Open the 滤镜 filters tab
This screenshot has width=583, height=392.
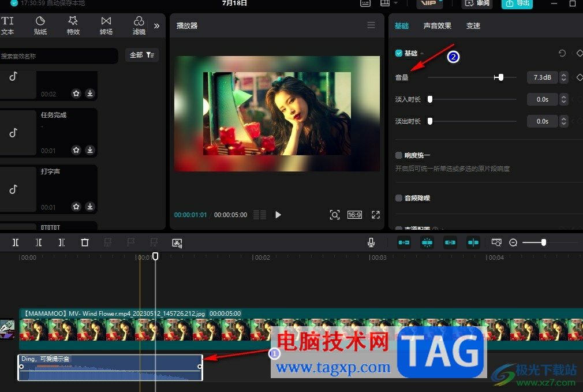[x=139, y=25]
